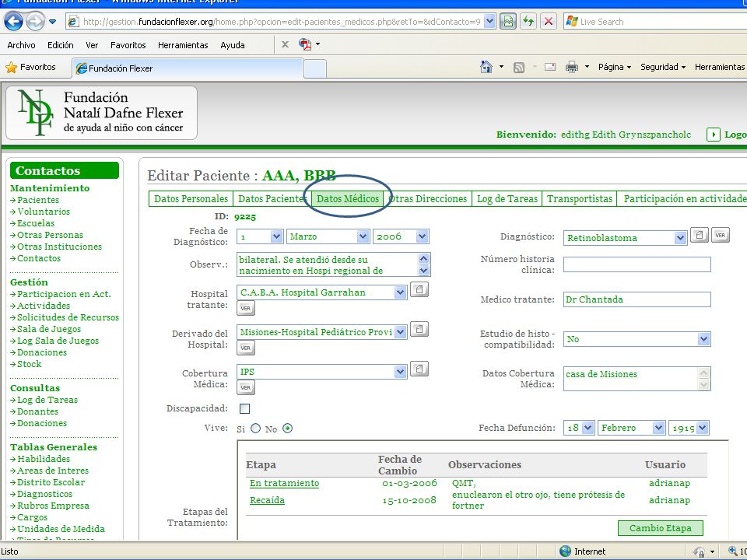This screenshot has height=560, width=747.
Task: Click the VER icon under Cobertura Médica
Action: pyautogui.click(x=246, y=387)
